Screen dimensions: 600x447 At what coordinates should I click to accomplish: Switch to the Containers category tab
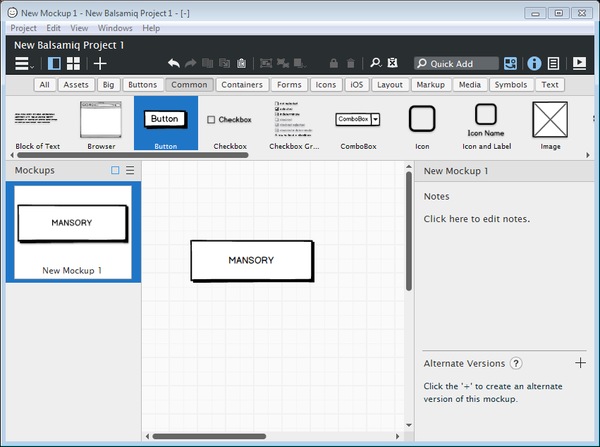[x=241, y=85]
